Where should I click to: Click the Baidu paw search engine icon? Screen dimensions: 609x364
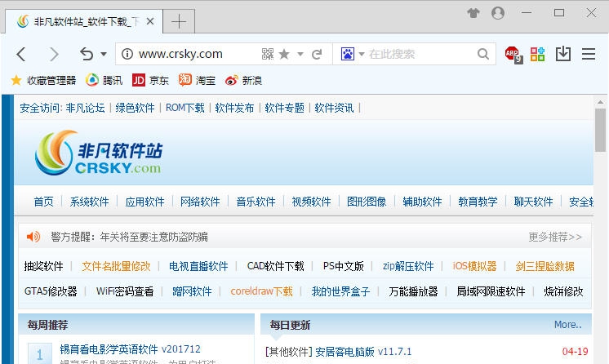pyautogui.click(x=348, y=54)
